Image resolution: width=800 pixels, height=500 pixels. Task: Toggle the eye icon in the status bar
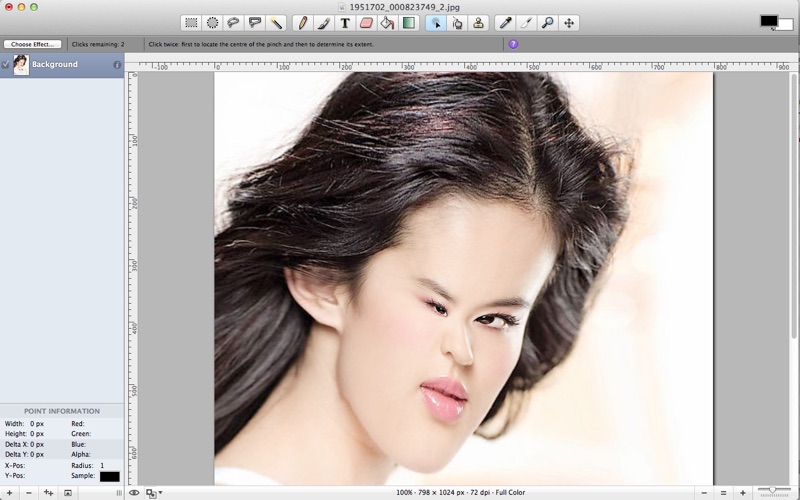pyautogui.click(x=134, y=492)
